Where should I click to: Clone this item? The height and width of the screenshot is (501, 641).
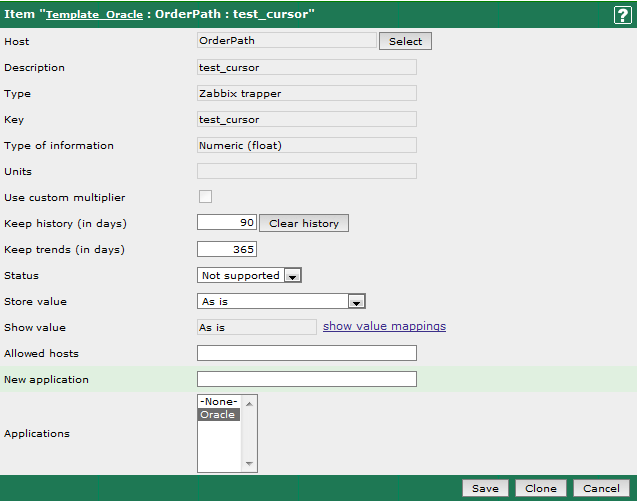tap(540, 488)
